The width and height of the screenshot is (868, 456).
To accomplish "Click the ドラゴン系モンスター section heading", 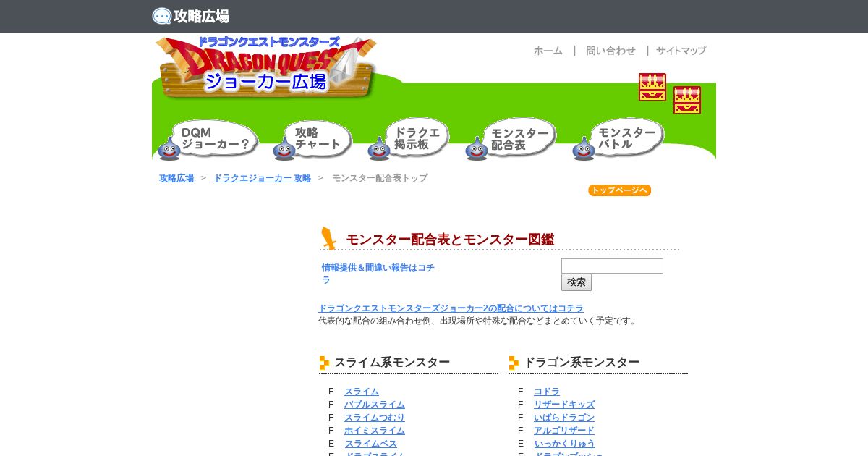I will (582, 363).
